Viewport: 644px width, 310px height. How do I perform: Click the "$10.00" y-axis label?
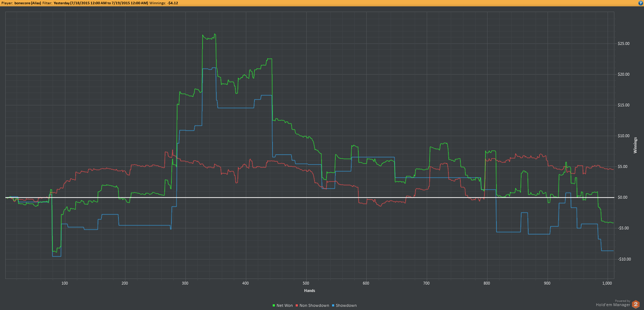click(x=624, y=136)
